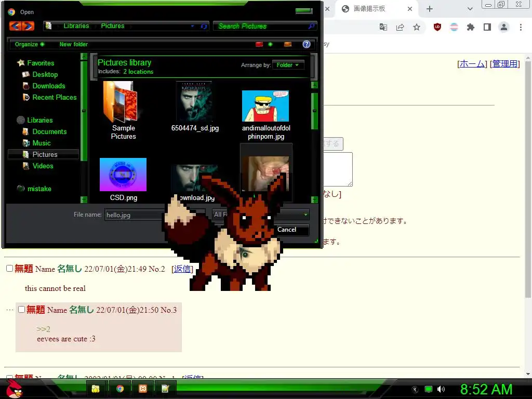The width and height of the screenshot is (532, 399).
Task: Select the Sample Pictures folder
Action: tap(123, 111)
